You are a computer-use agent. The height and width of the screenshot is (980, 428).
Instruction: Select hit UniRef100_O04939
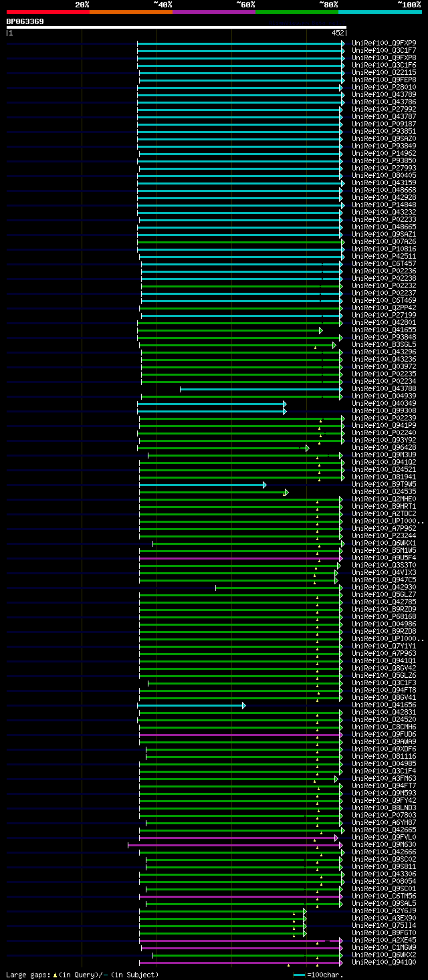384,396
